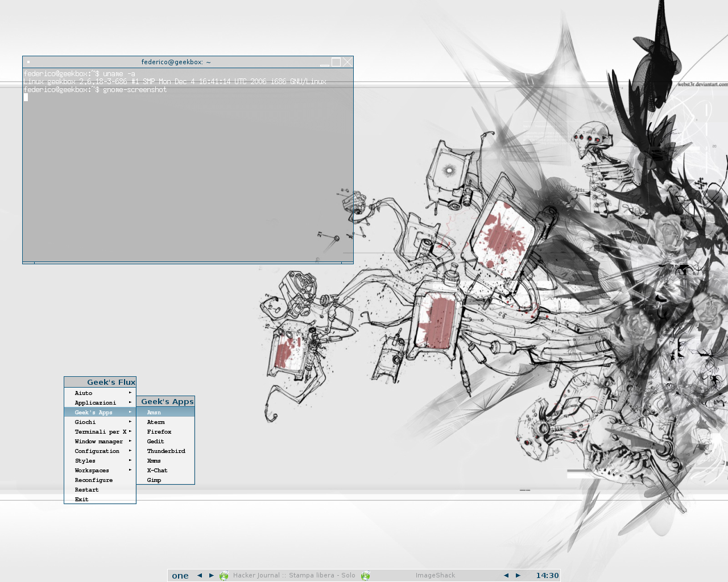The image size is (728, 582).
Task: Click next window arrow next to the clock
Action: pos(518,575)
